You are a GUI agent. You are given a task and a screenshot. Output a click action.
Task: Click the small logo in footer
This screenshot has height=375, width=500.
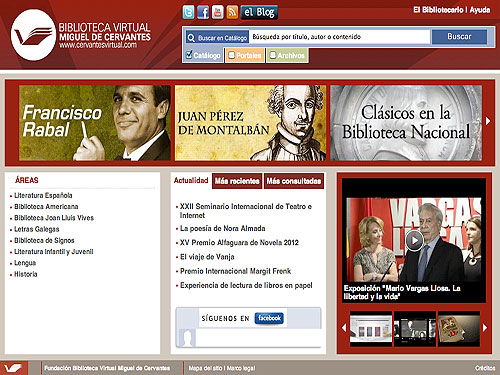pyautogui.click(x=13, y=368)
